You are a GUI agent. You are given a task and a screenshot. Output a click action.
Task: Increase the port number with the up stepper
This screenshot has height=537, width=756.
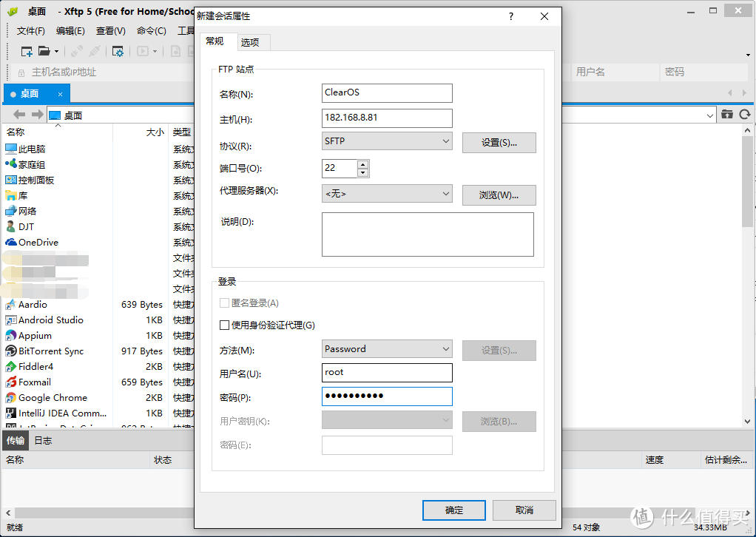[x=363, y=164]
